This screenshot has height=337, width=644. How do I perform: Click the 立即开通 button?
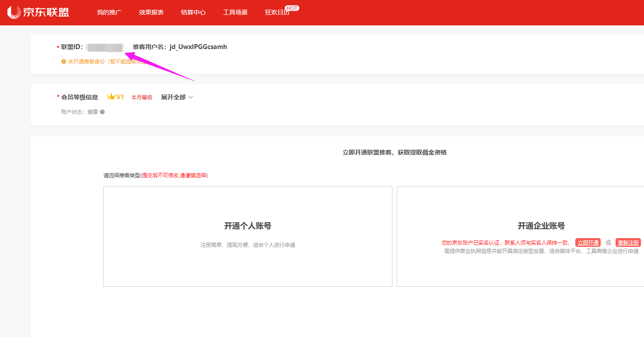pyautogui.click(x=588, y=242)
